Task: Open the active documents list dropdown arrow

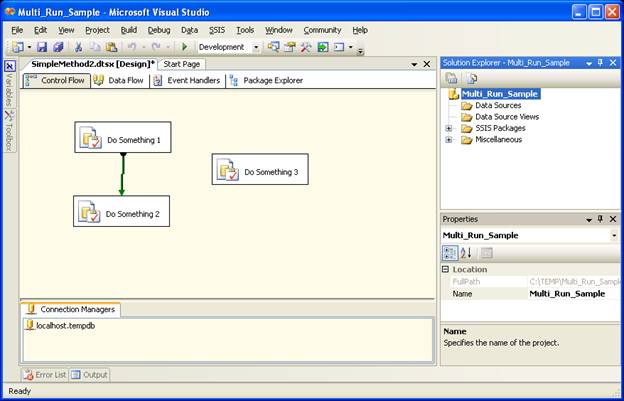Action: (414, 64)
